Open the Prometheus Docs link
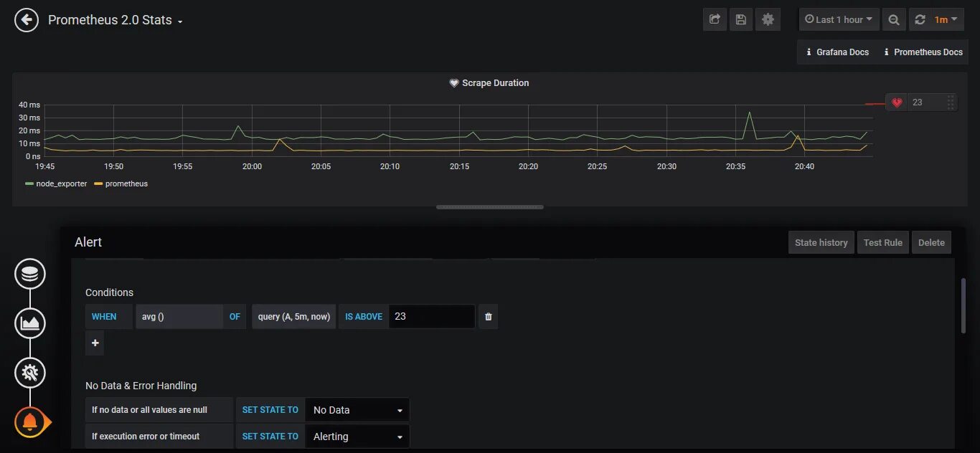980x453 pixels. [923, 52]
